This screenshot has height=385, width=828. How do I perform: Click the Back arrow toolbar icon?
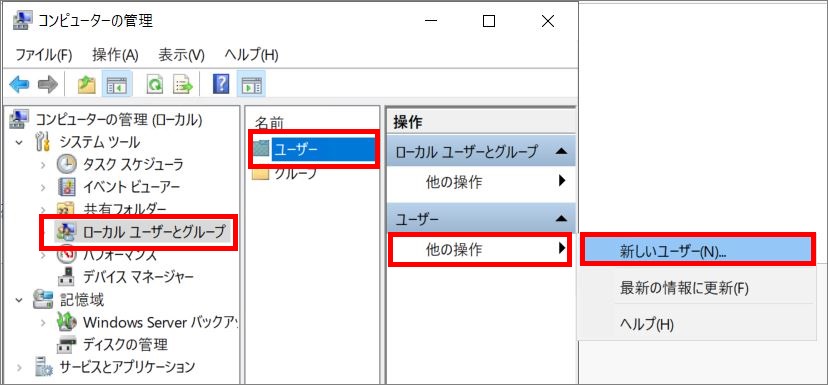(x=19, y=84)
